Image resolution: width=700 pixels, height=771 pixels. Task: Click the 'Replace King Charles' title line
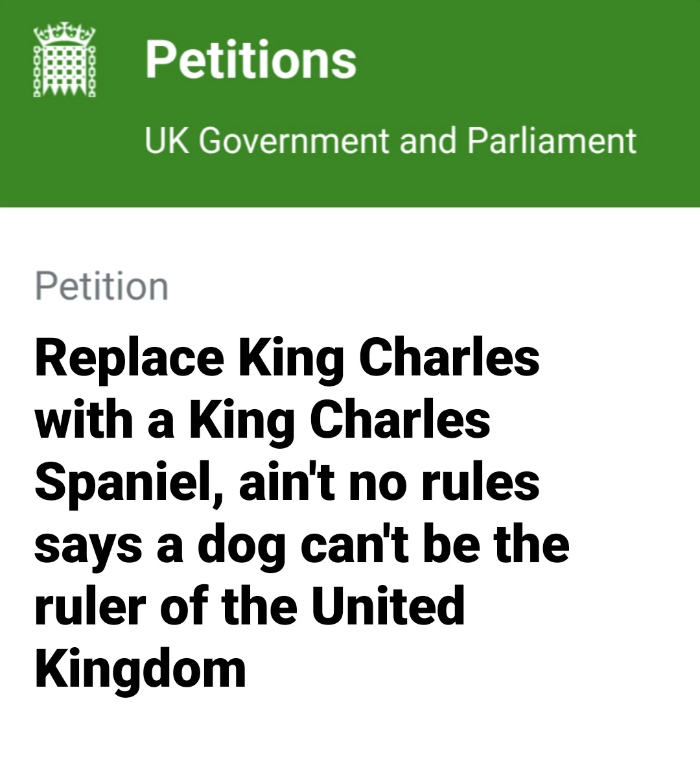coord(287,358)
